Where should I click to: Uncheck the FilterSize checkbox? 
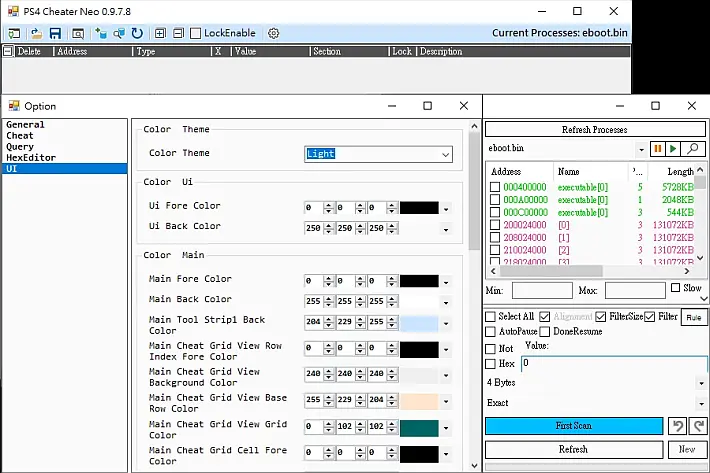click(600, 316)
